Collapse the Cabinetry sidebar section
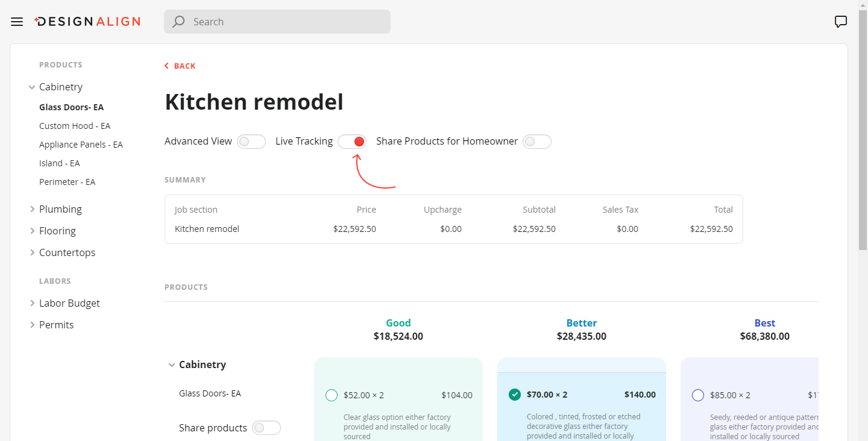The height and width of the screenshot is (441, 868). [x=32, y=87]
